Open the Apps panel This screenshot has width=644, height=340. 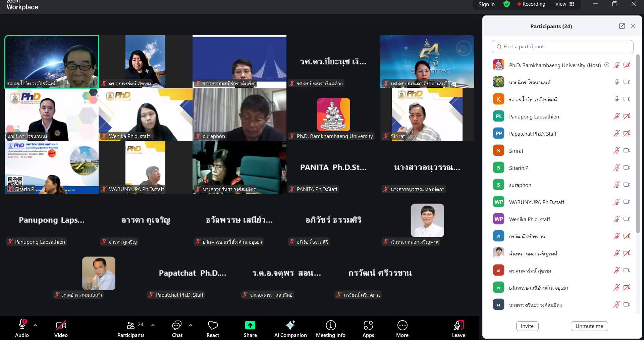(x=368, y=329)
